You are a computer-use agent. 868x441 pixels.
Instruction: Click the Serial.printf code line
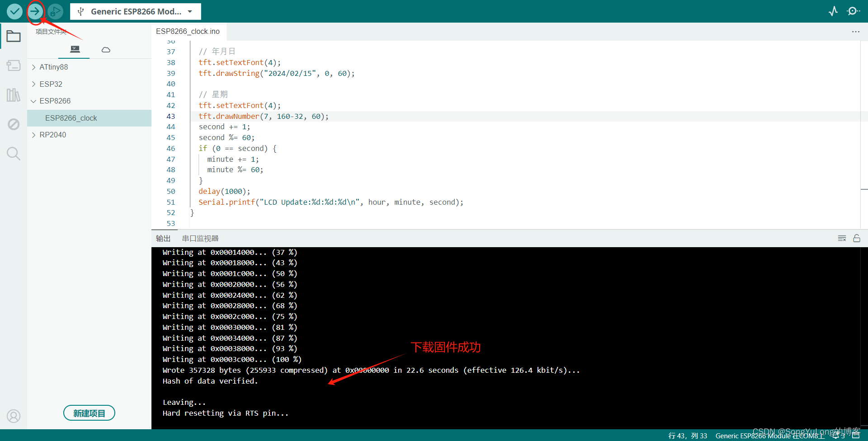point(331,202)
